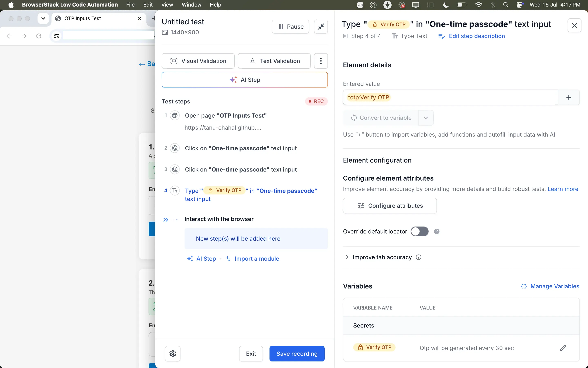The width and height of the screenshot is (588, 368).
Task: Click the Type Text icon of step 4
Action: (175, 191)
